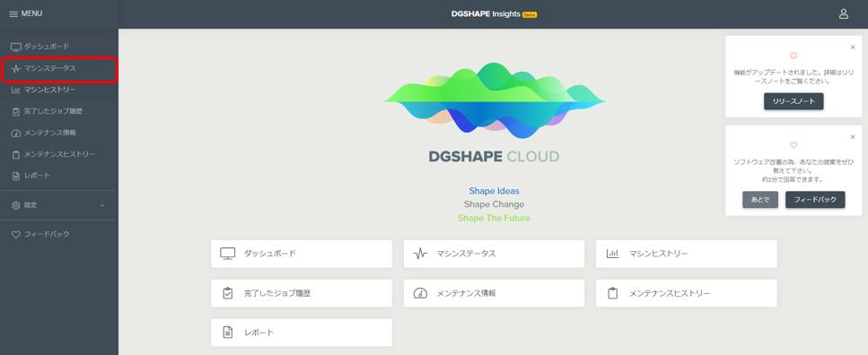This screenshot has width=868, height=355.
Task: Open the マシンヒストリー card label
Action: [659, 254]
